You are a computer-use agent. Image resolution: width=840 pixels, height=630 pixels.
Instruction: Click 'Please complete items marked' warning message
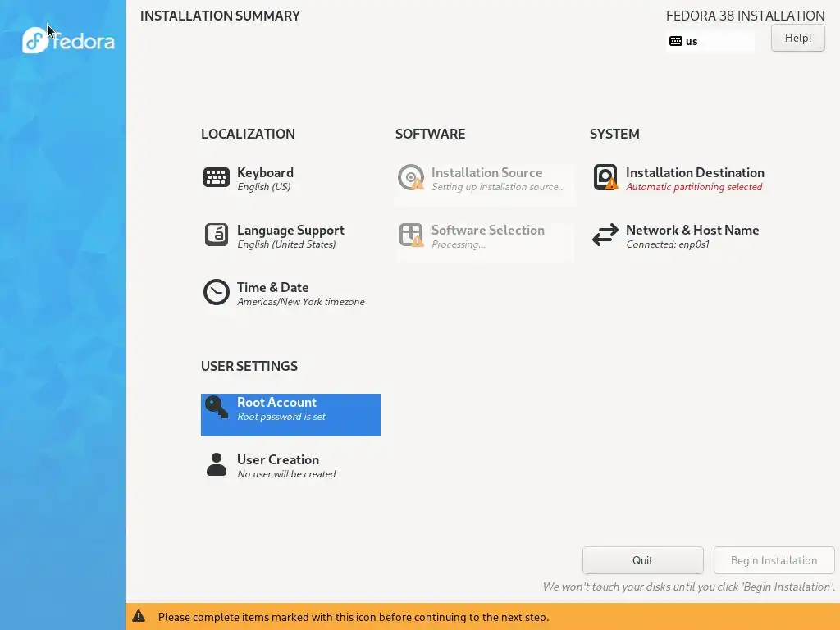click(354, 617)
